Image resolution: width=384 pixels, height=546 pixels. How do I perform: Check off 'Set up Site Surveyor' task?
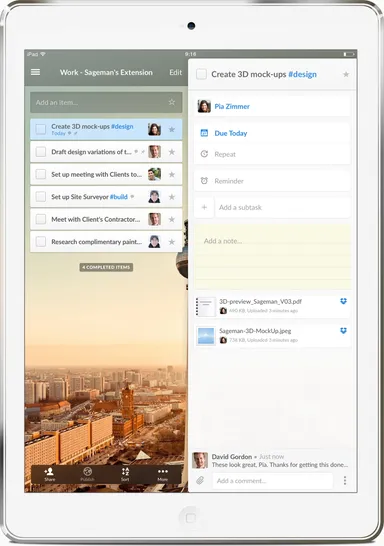[x=41, y=197]
